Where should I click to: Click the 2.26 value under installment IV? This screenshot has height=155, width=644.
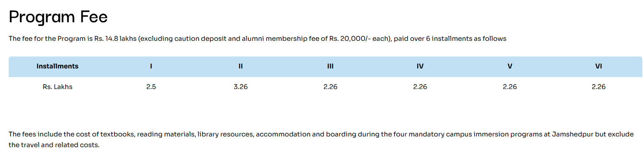coord(420,87)
